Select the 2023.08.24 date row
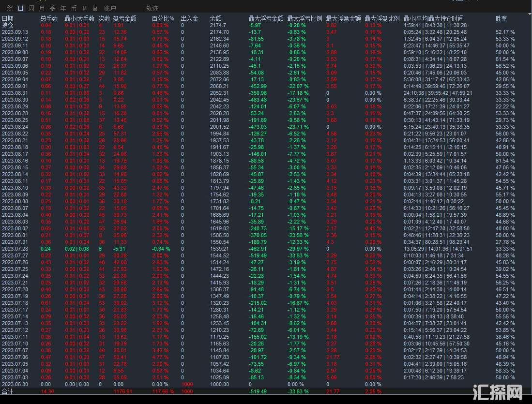Image resolution: width=532 pixels, height=404 pixels. pyautogui.click(x=266, y=127)
